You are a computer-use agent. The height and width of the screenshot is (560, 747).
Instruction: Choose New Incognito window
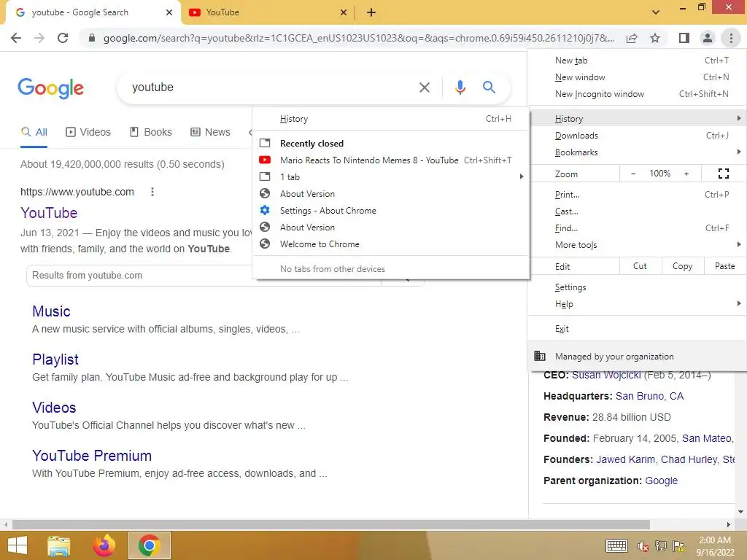638,94
